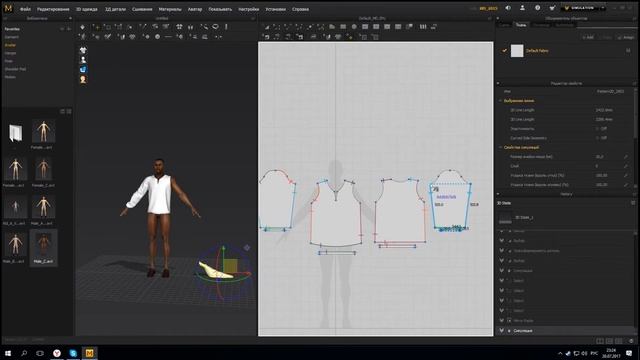Click the parent folder thumbnail in library
Viewport: 640px width, 360px height.
(16, 132)
